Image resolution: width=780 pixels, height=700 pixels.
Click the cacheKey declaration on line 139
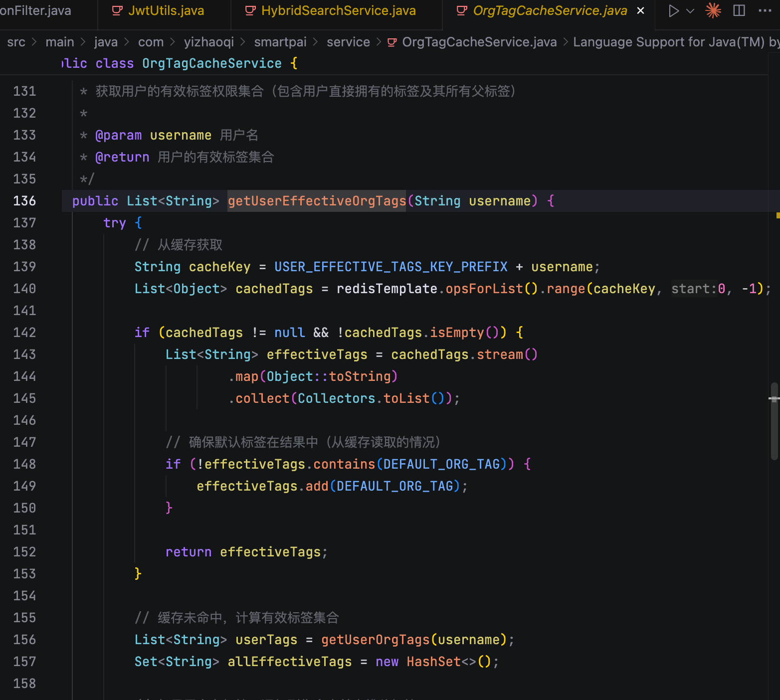220,267
